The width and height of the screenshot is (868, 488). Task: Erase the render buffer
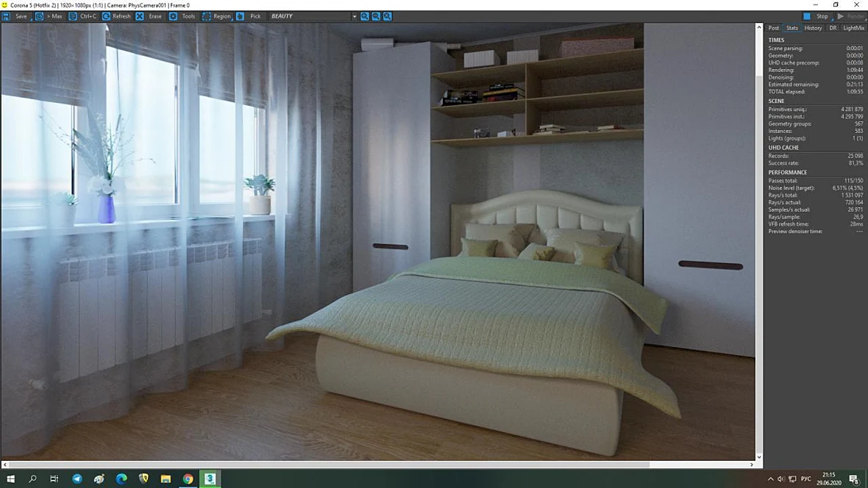pos(149,16)
